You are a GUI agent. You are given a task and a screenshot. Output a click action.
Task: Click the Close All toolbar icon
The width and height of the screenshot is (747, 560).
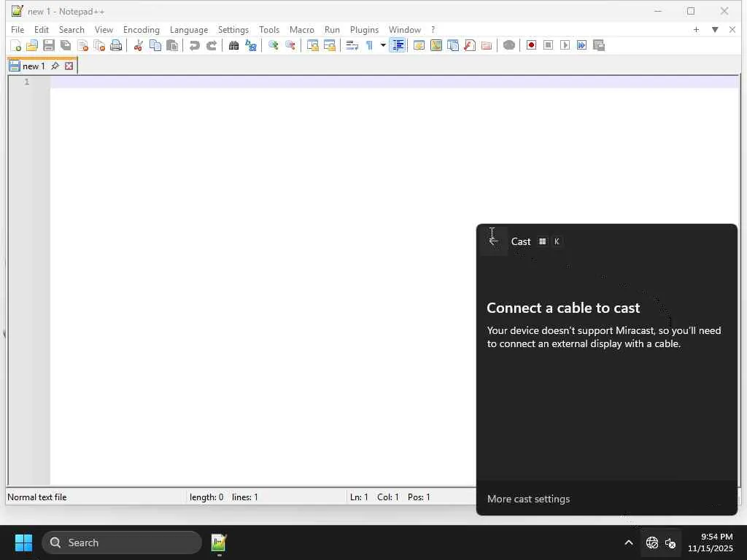[99, 45]
